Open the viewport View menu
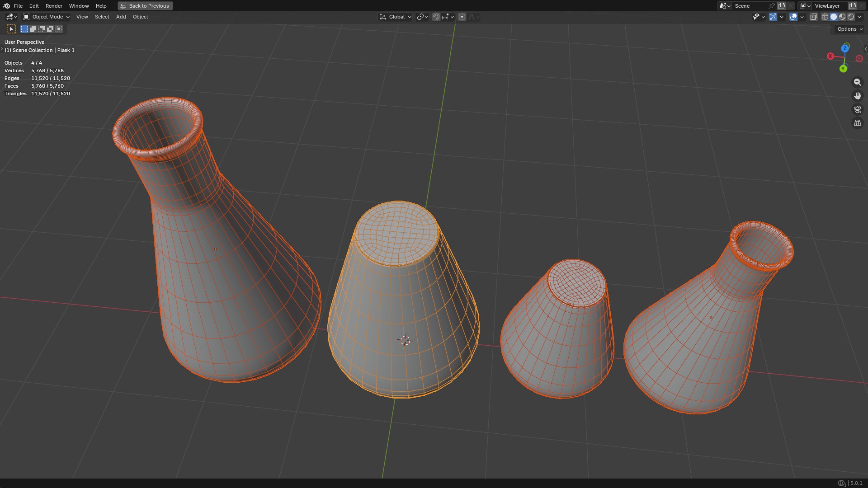 pyautogui.click(x=82, y=17)
